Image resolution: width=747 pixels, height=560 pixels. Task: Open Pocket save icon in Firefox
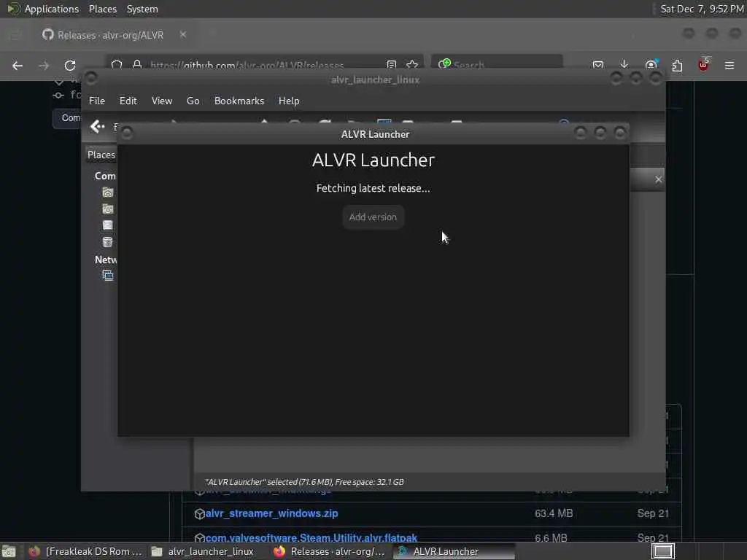pyautogui.click(x=598, y=65)
